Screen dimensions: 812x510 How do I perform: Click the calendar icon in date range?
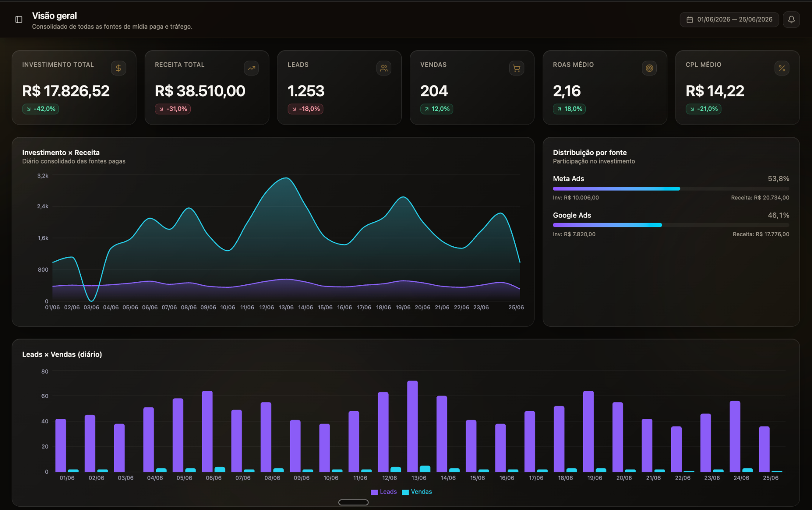point(689,20)
